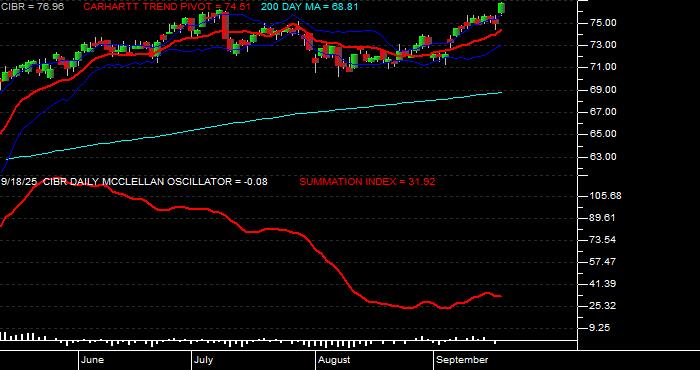Click the 75.00 price axis value

click(x=604, y=23)
